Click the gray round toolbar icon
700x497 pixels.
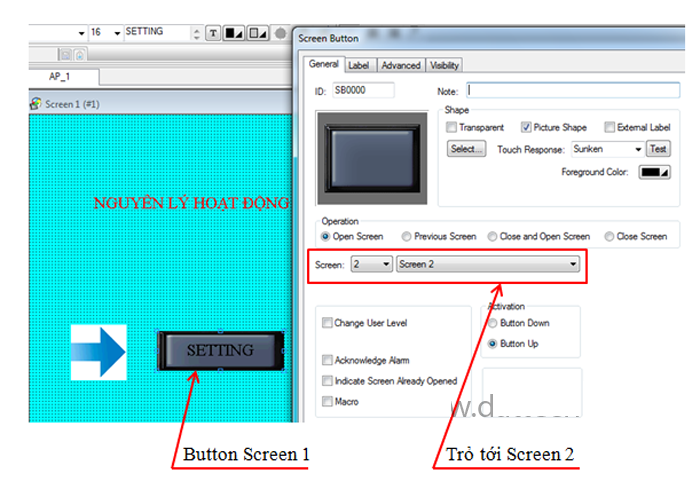pos(280,33)
